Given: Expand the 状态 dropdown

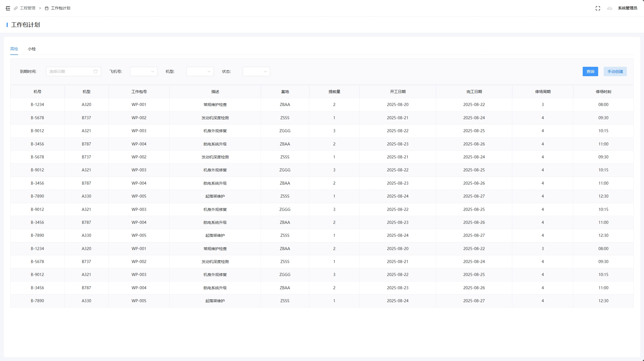Looking at the screenshot, I should click(256, 71).
